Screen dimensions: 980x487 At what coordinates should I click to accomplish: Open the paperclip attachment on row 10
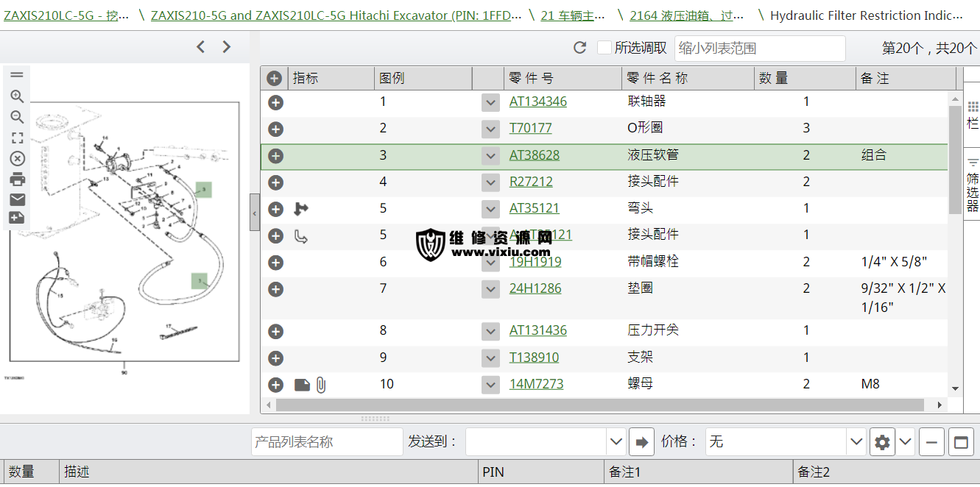click(321, 385)
